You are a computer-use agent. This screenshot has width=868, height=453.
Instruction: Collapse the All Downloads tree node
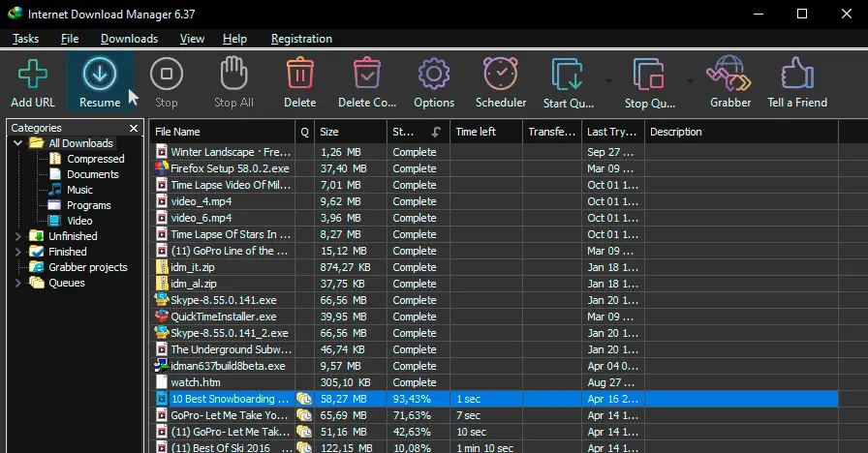coord(17,143)
